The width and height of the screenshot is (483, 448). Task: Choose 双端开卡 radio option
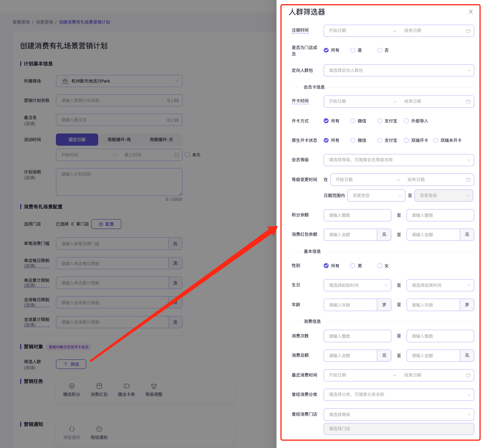click(407, 140)
